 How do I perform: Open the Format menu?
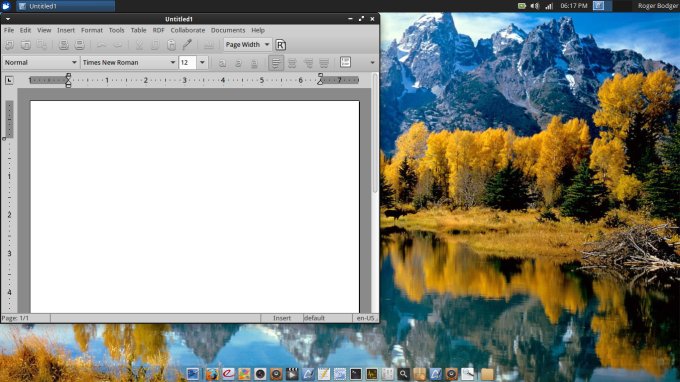pos(92,30)
